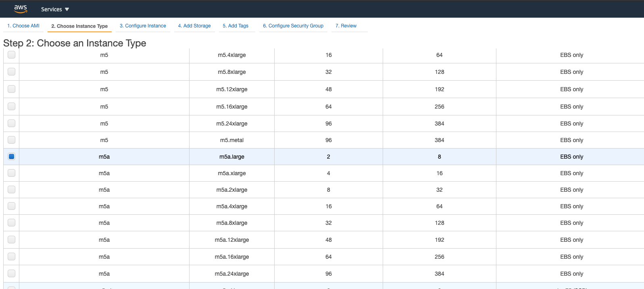Uncheck the selected m5a.large checkbox
Image resolution: width=644 pixels, height=289 pixels.
tap(12, 156)
